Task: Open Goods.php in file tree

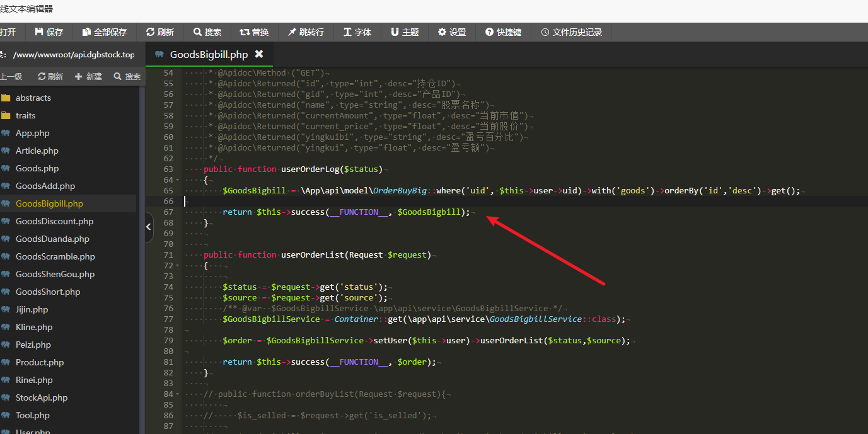Action: tap(37, 168)
